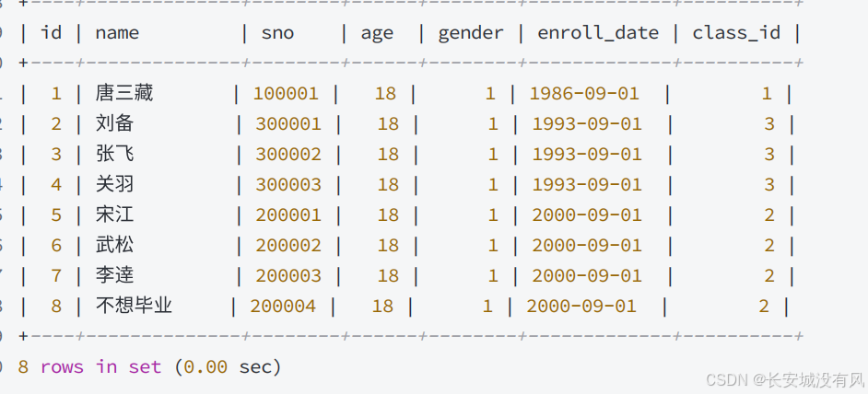
Task: Select the name 武松
Action: click(x=114, y=245)
